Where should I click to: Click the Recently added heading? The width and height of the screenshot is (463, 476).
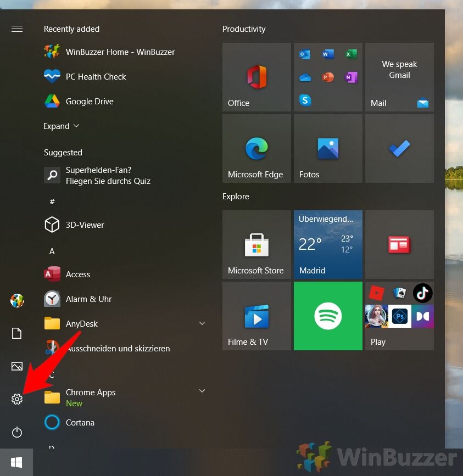click(71, 29)
